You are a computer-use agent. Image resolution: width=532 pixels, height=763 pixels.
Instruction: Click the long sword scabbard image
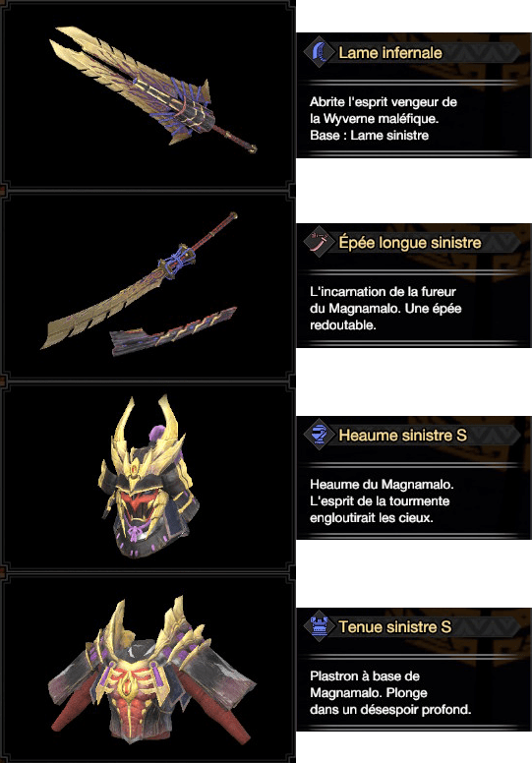pyautogui.click(x=173, y=331)
